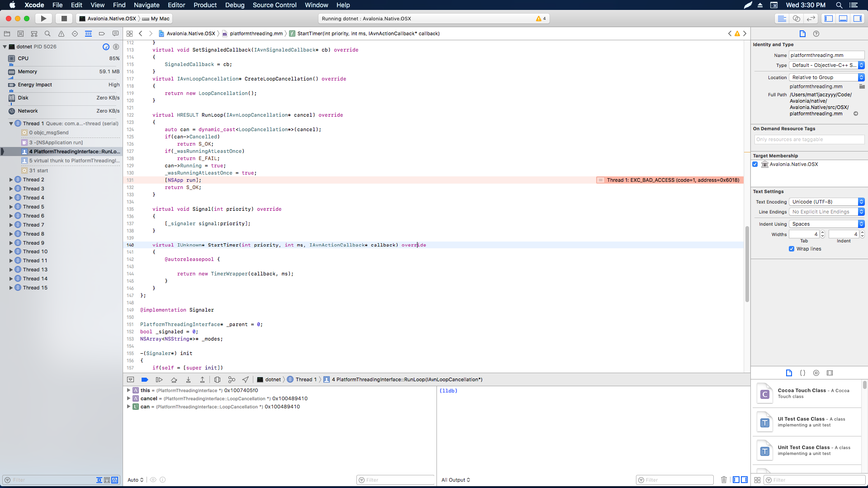Open the Project navigator folder icon
Screen dimensions: 868x488
(x=7, y=33)
